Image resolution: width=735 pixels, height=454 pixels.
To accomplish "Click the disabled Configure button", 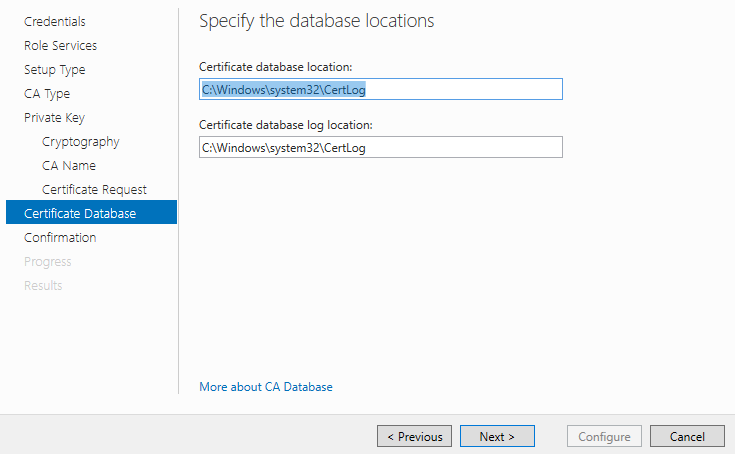I will click(604, 436).
